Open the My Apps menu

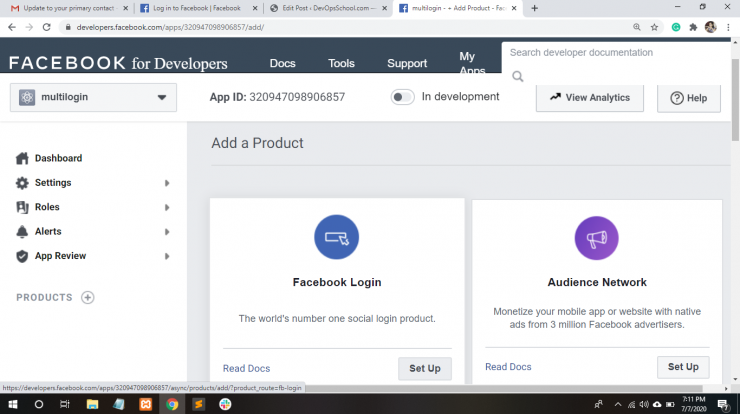[x=472, y=62]
